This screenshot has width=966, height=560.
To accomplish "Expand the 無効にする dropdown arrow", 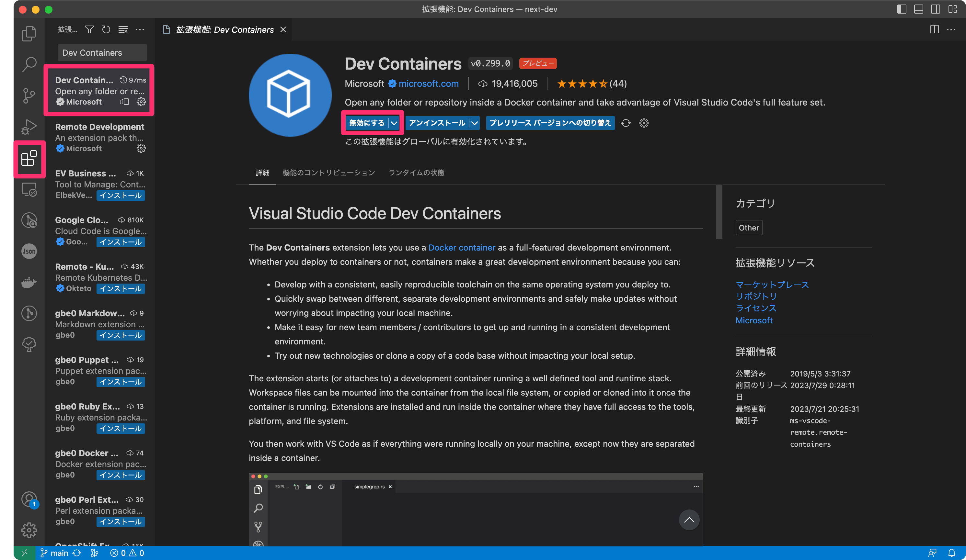I will [395, 123].
